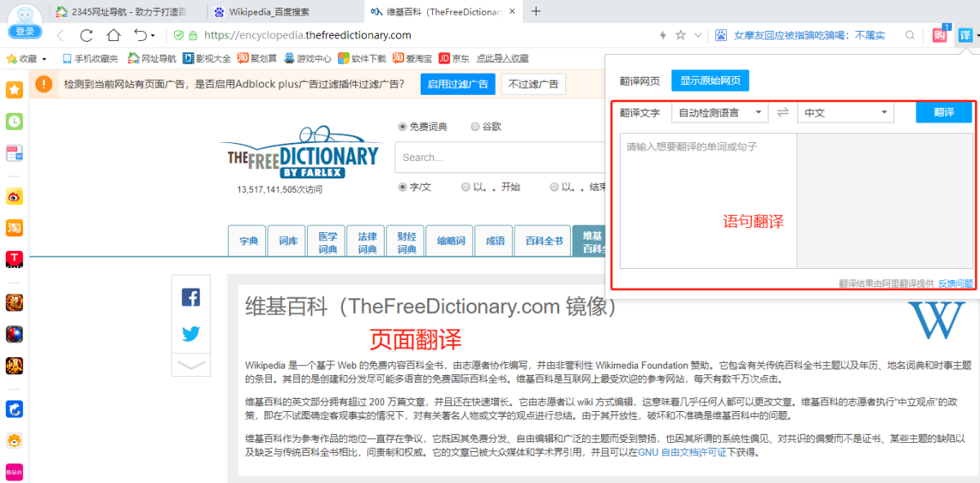Click 显示原始网页 button

point(710,81)
